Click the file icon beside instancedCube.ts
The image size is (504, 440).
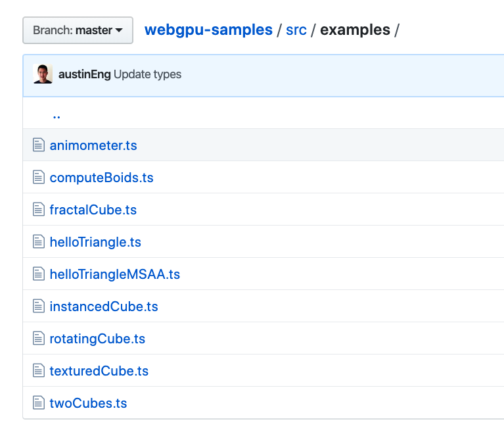(x=38, y=306)
